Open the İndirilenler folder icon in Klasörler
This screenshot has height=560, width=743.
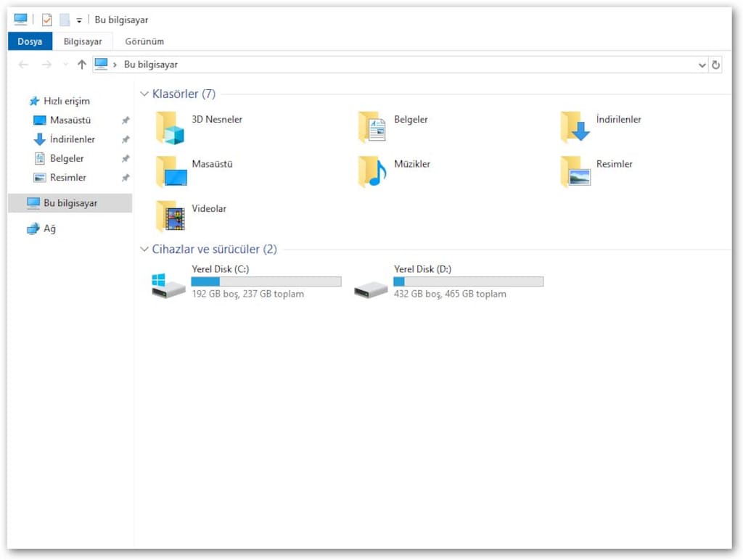pos(575,127)
